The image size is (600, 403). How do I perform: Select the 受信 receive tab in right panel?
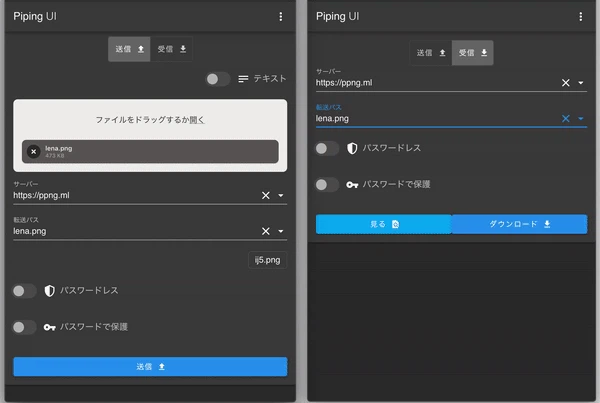click(x=473, y=53)
